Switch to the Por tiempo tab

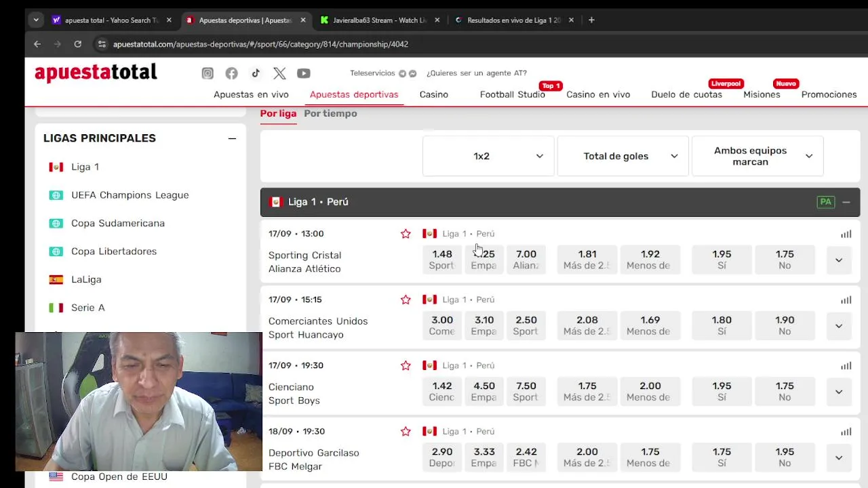click(x=330, y=113)
